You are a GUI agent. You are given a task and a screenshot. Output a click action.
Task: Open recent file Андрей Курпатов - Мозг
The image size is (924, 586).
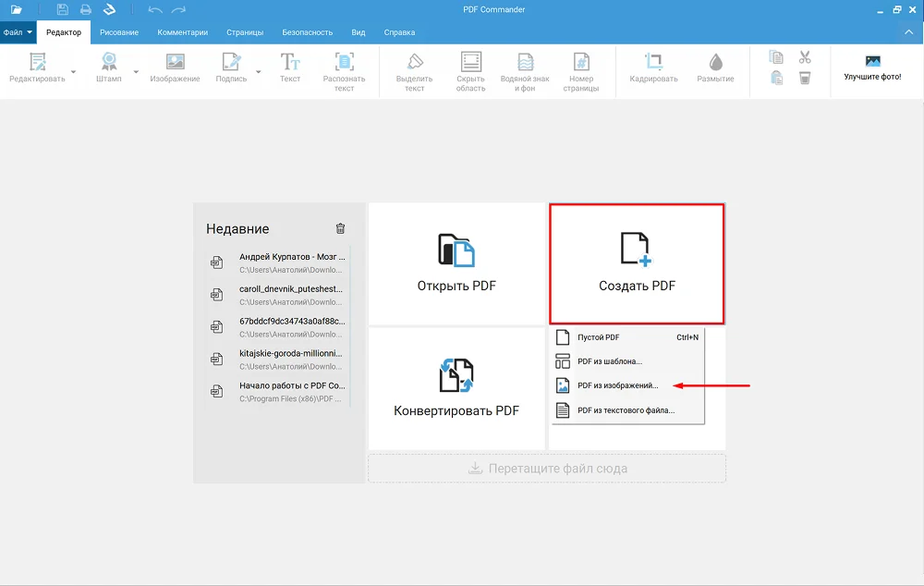(277, 262)
